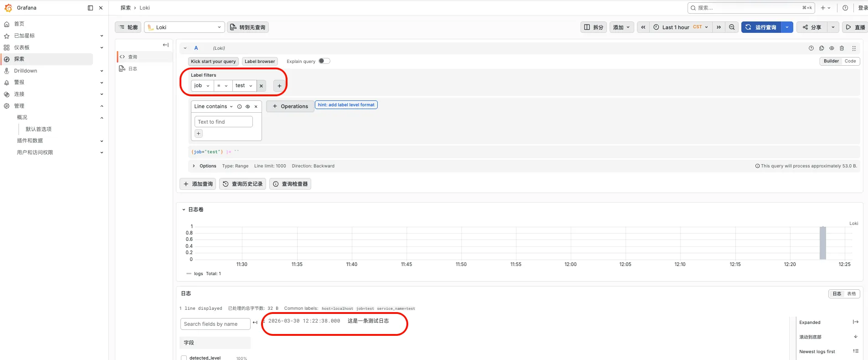The image size is (868, 360).
Task: Open the label operator = dropdown
Action: click(x=223, y=86)
